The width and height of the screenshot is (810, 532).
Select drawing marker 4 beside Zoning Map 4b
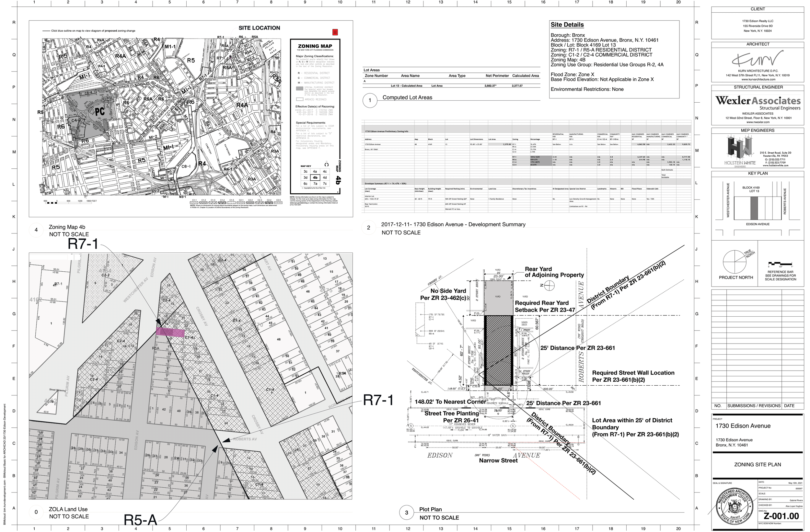[x=36, y=230]
